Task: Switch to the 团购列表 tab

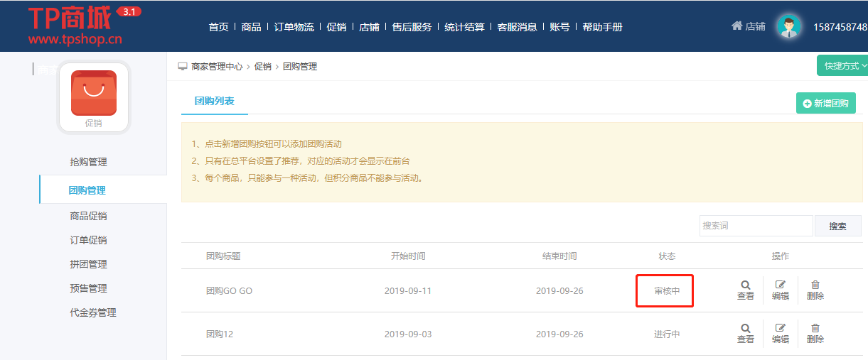Action: pos(215,102)
